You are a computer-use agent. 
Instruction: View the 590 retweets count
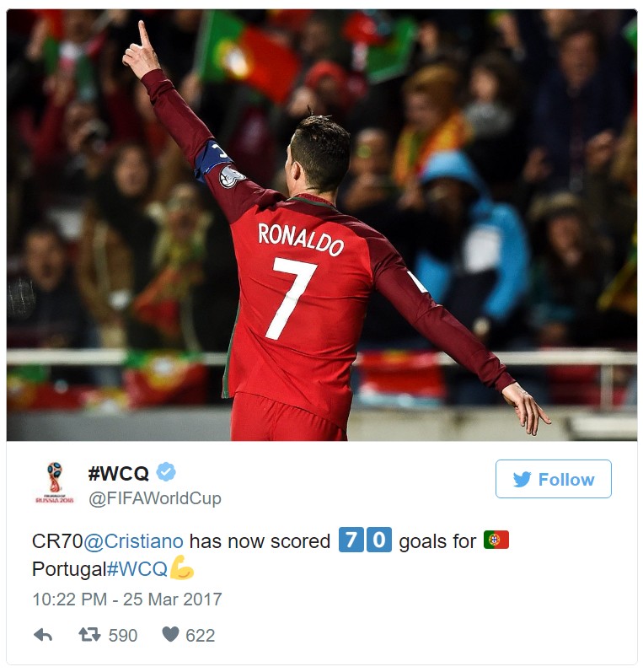(122, 635)
